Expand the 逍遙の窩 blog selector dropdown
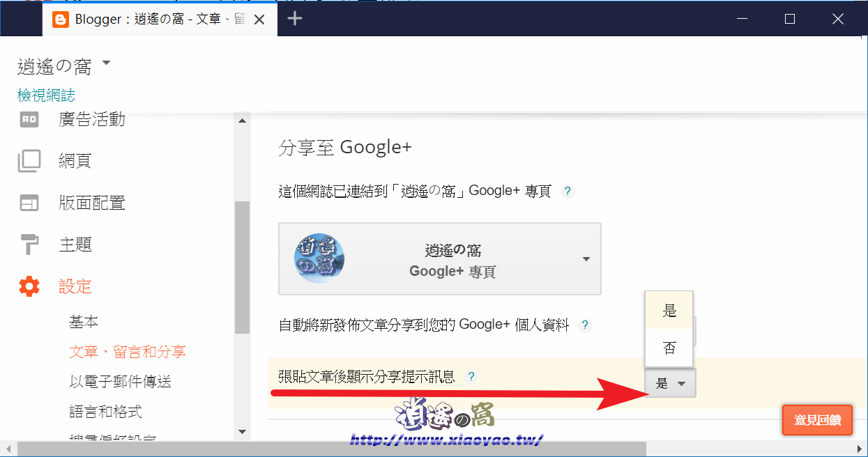Image resolution: width=868 pixels, height=457 pixels. 106,63
